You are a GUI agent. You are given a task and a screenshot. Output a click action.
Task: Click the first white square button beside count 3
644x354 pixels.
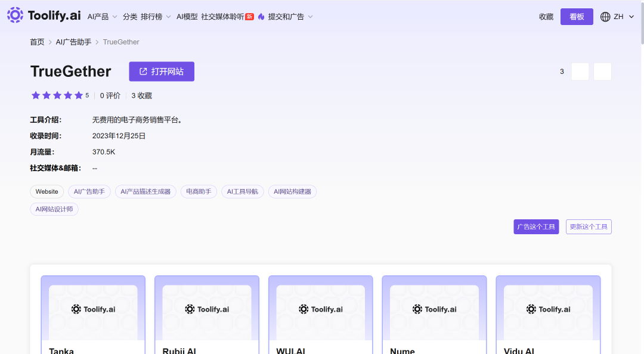[x=580, y=72]
